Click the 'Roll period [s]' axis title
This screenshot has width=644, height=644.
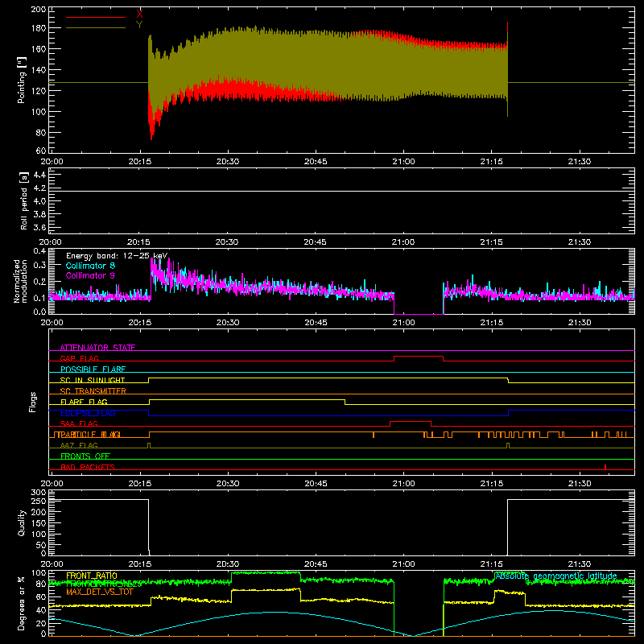24,200
